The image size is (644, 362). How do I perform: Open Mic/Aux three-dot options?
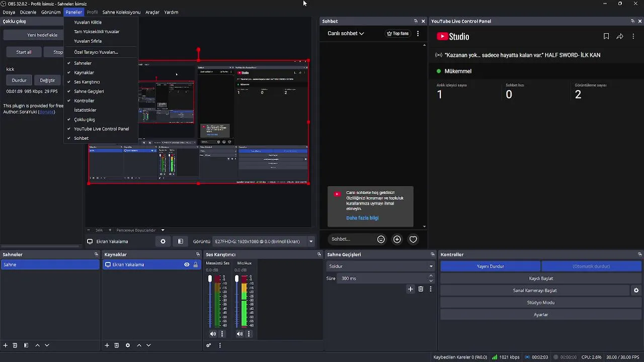click(249, 334)
